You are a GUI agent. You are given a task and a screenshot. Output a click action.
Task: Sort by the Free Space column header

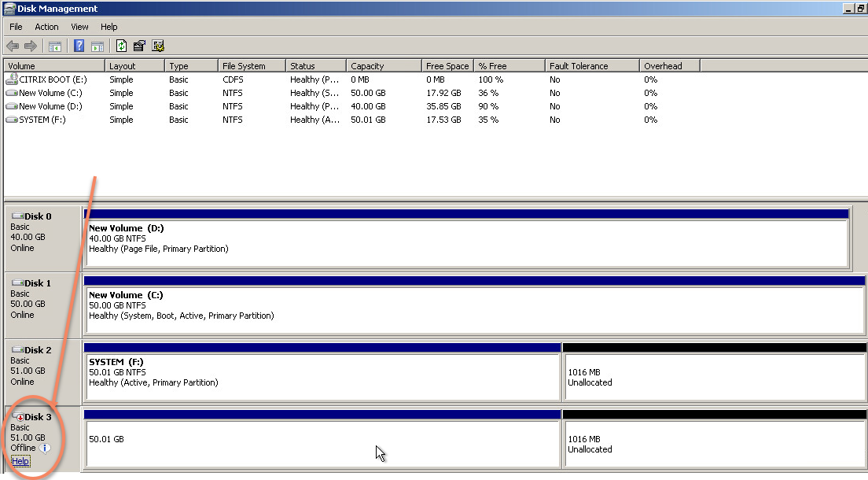[x=447, y=66]
